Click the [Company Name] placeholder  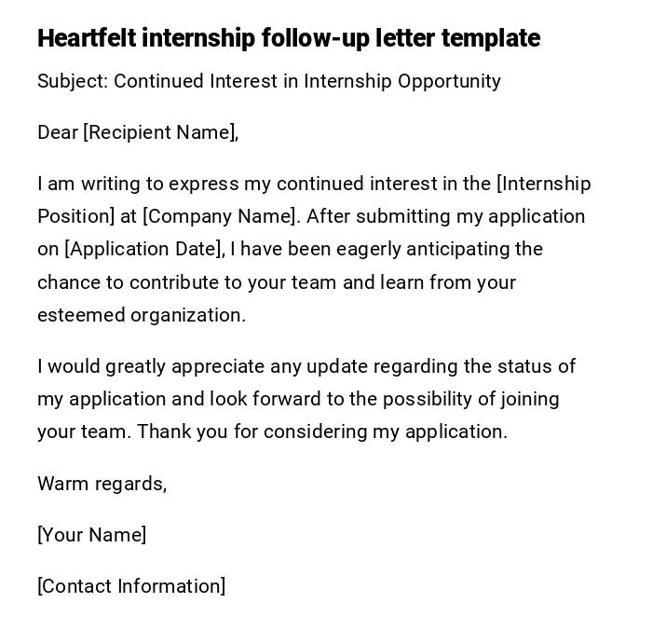pyautogui.click(x=221, y=216)
